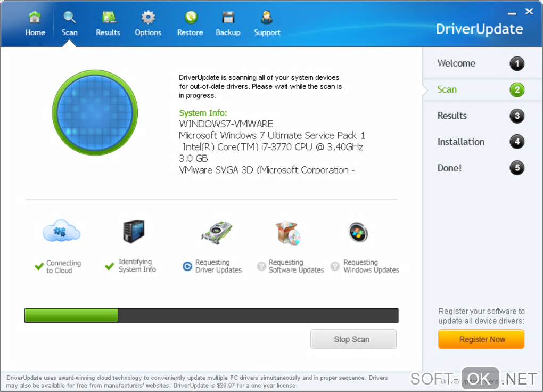543x392 pixels.
Task: Click the scanning description paragraph
Action: tap(260, 86)
